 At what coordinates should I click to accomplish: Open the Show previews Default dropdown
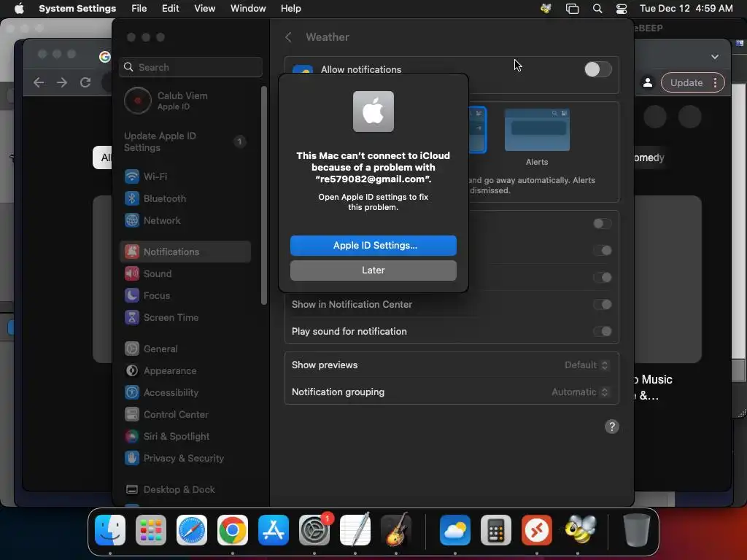tap(587, 365)
